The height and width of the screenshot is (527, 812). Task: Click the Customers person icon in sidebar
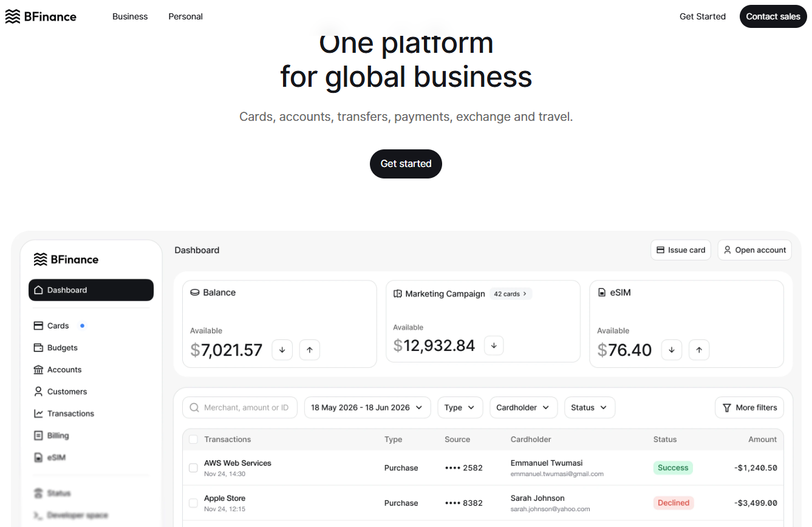pyautogui.click(x=38, y=391)
